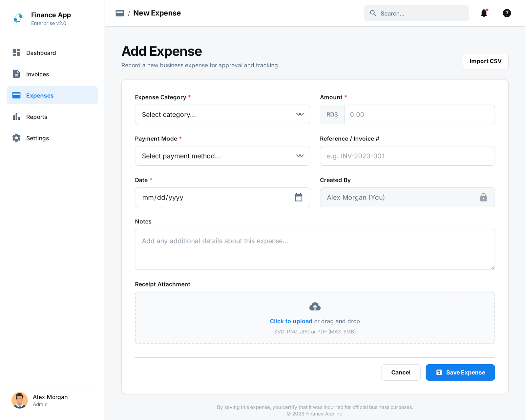Click the 'Click to upload' link
The width and height of the screenshot is (525, 420).
point(291,321)
